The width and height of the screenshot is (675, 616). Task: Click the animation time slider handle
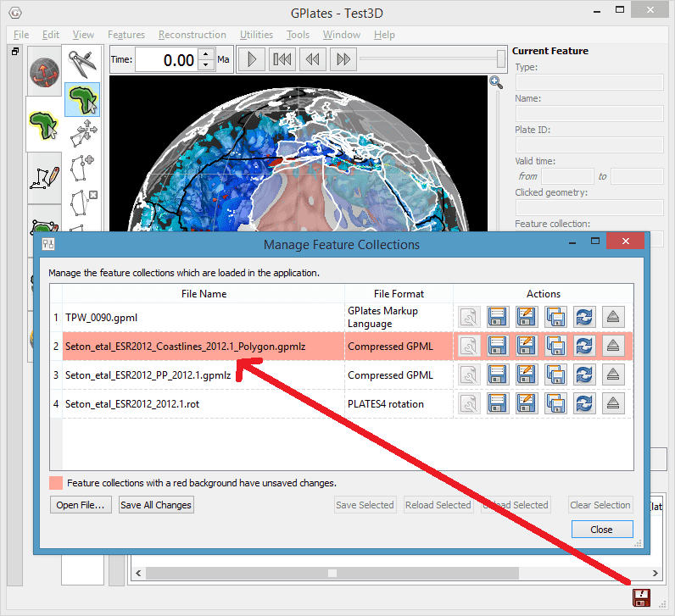[502, 58]
